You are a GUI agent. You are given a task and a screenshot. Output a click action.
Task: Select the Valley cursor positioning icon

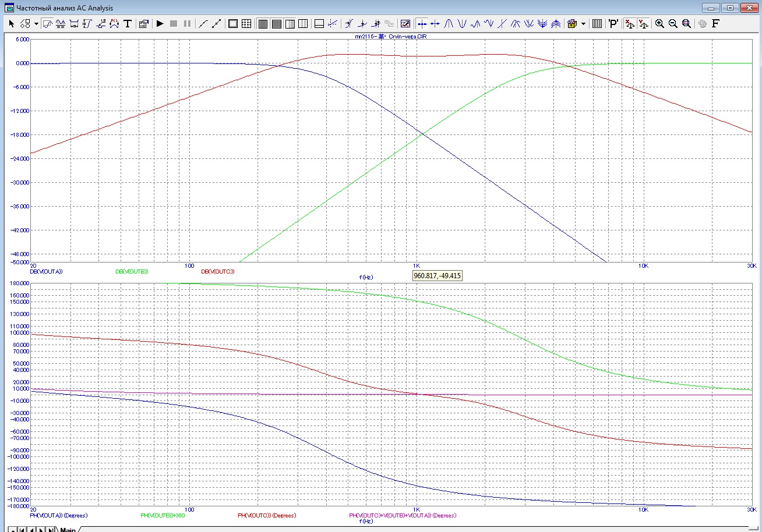(x=462, y=24)
